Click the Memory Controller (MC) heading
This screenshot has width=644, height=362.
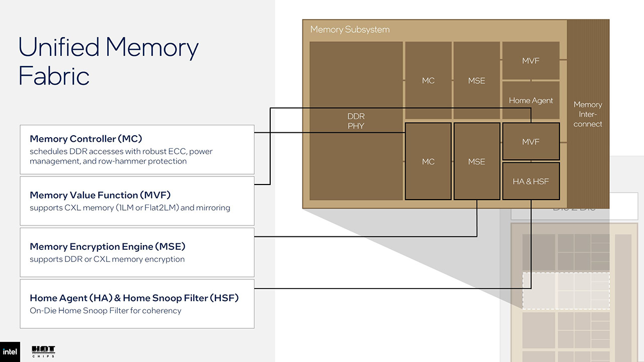pyautogui.click(x=86, y=138)
